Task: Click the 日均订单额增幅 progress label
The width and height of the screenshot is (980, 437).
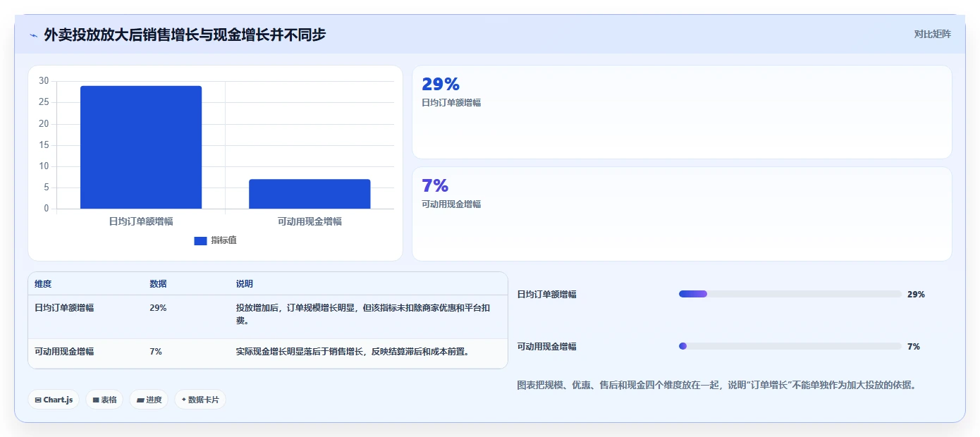Action: [x=547, y=295]
